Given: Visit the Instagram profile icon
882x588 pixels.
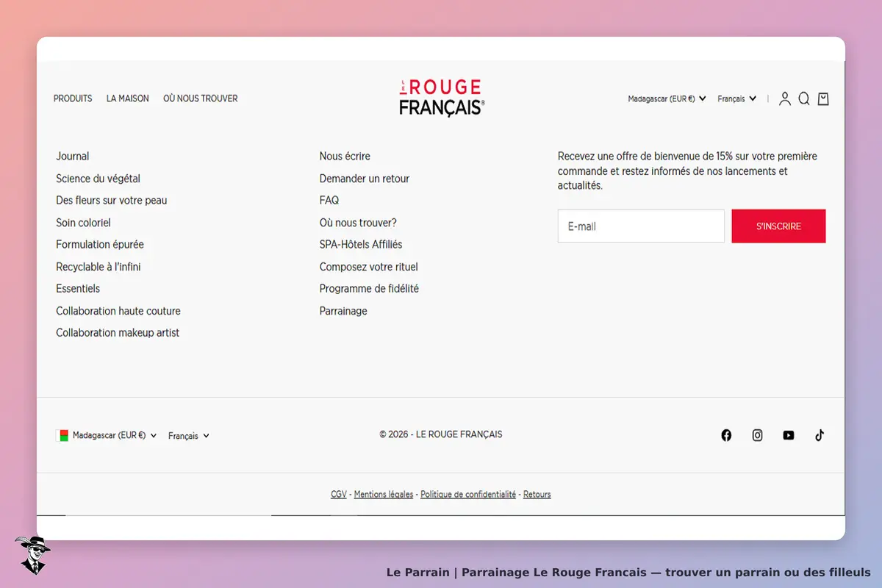Looking at the screenshot, I should point(758,435).
